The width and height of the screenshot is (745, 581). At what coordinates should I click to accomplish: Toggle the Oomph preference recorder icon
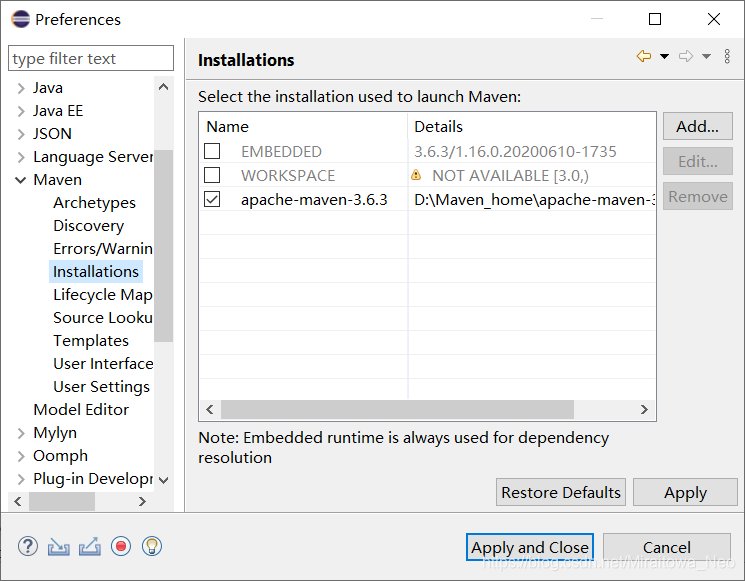pos(121,546)
